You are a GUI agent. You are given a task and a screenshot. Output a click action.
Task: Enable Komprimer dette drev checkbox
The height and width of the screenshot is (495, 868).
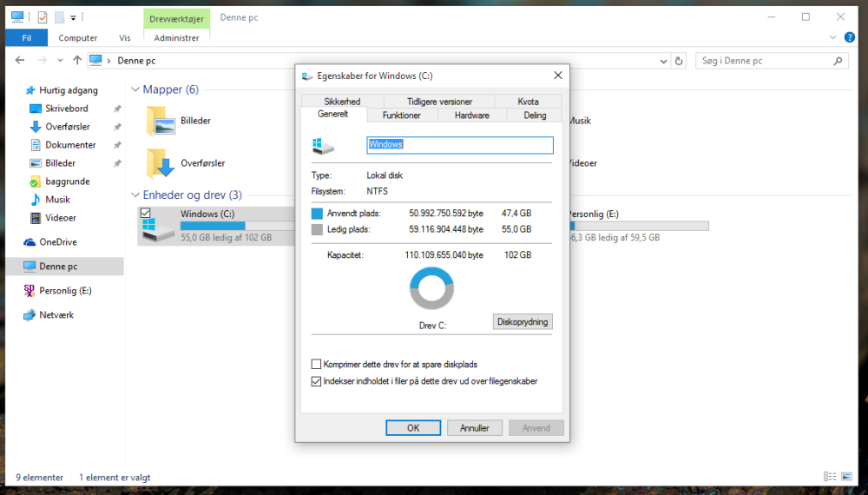click(316, 365)
